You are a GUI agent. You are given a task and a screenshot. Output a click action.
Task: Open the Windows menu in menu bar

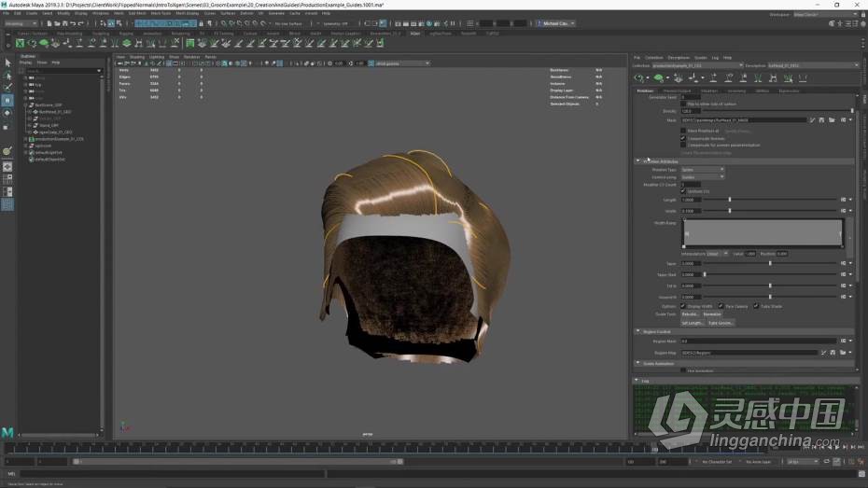(x=101, y=13)
